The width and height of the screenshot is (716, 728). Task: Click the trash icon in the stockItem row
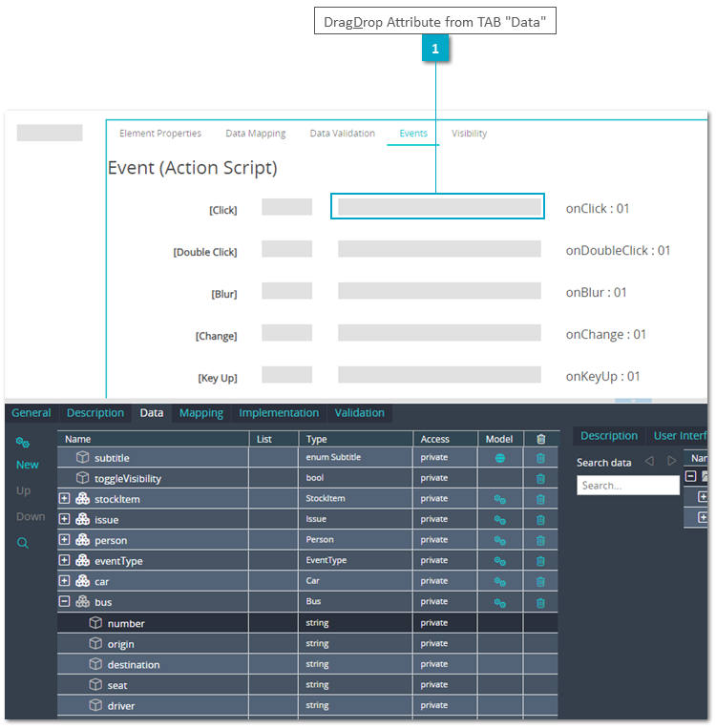[x=540, y=500]
